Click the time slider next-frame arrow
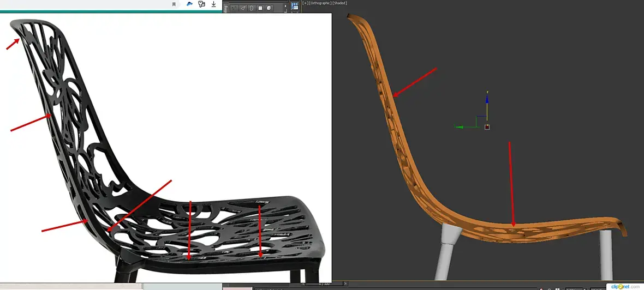Image resolution: width=644 pixels, height=290 pixels. (x=345, y=284)
